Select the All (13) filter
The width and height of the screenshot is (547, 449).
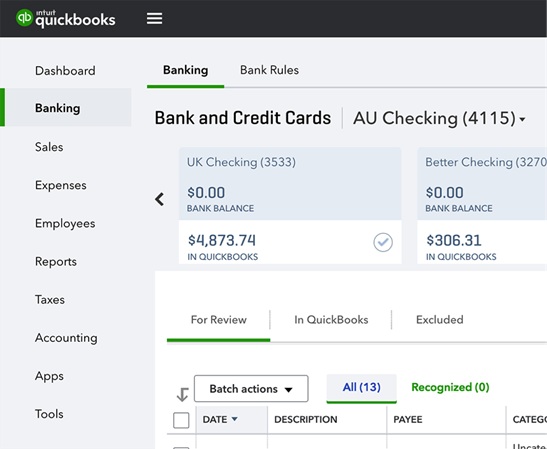(361, 387)
